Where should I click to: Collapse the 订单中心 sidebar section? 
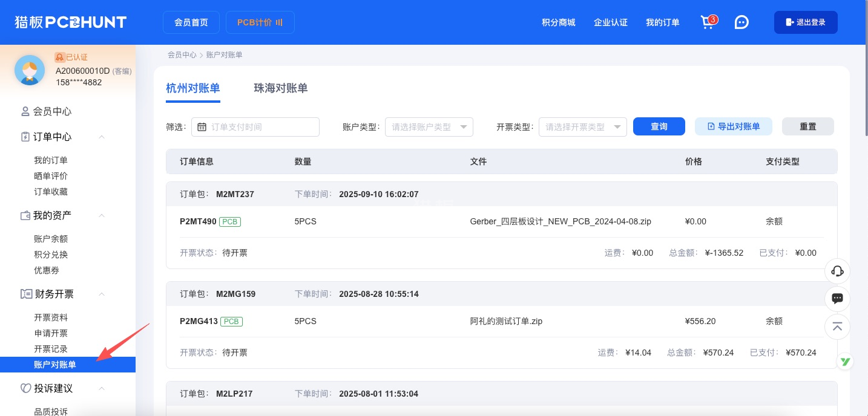(102, 137)
